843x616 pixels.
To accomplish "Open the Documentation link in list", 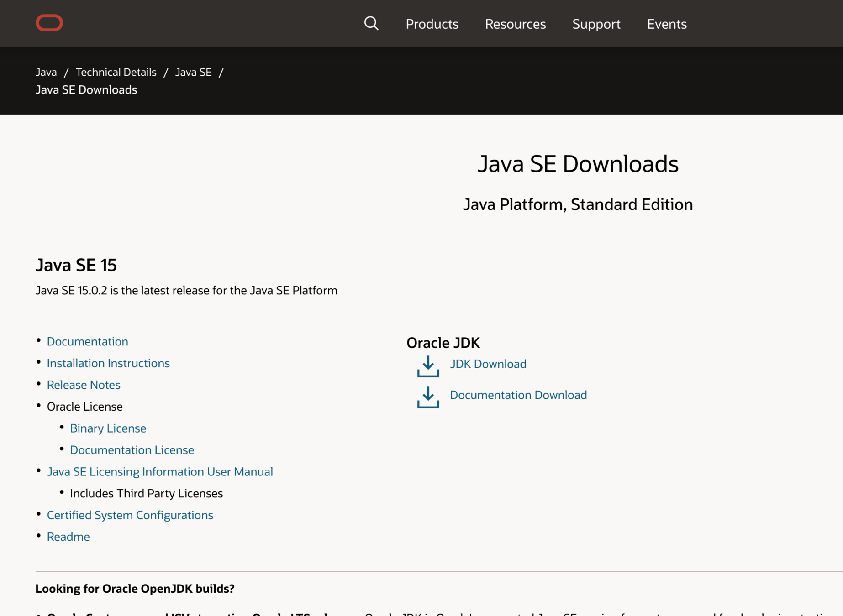I will pos(88,341).
